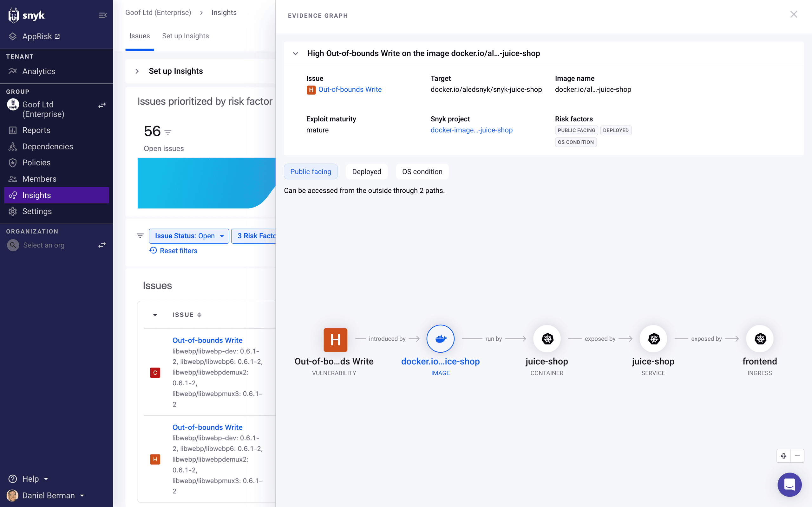Click the juice-shop container node icon

tap(547, 338)
